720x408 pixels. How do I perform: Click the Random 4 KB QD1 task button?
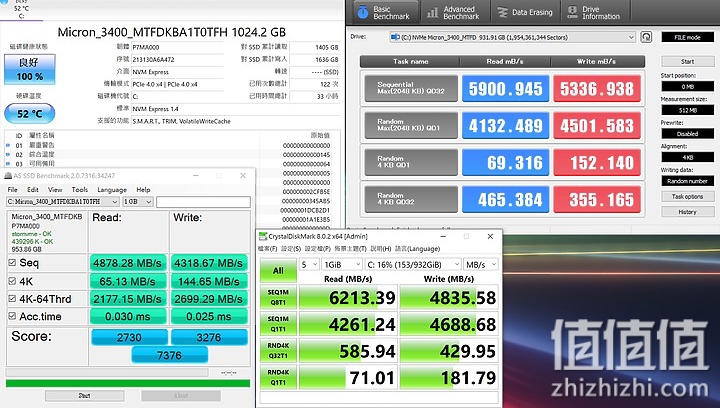[411, 162]
